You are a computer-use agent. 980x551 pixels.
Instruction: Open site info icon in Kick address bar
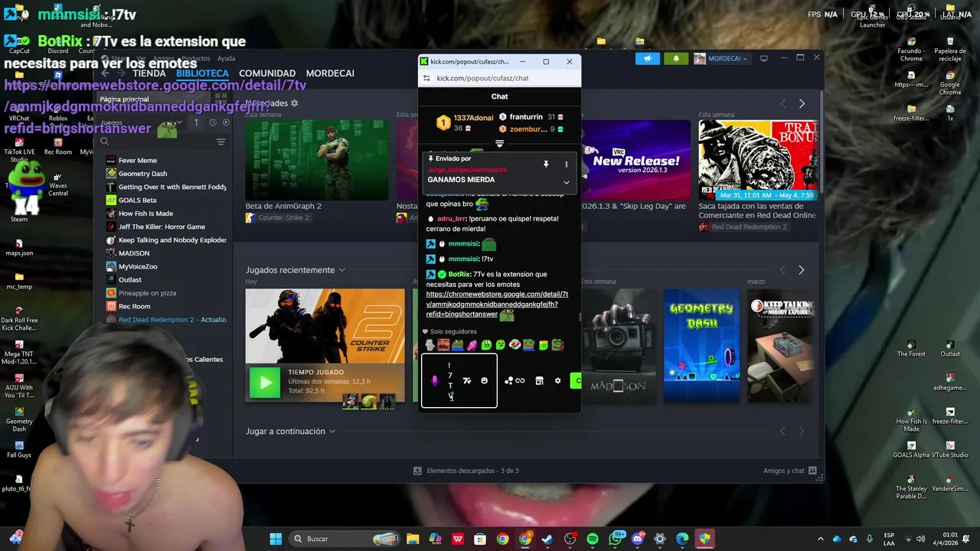point(427,78)
